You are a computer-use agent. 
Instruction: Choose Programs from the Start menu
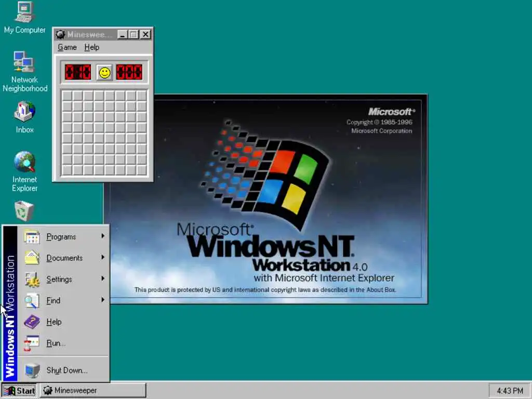[63, 237]
